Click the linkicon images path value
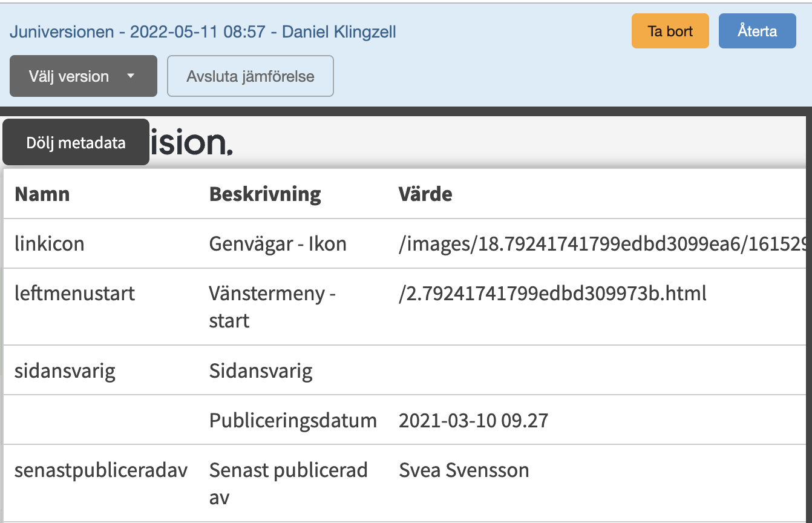This screenshot has width=812, height=523. [x=603, y=243]
